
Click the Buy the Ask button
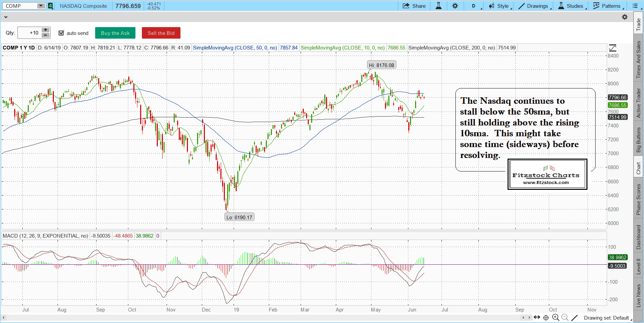tap(115, 33)
